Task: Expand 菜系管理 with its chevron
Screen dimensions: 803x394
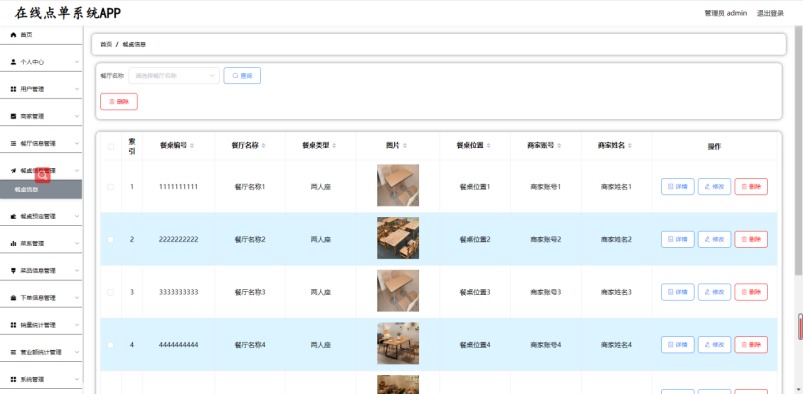Action: click(x=77, y=243)
